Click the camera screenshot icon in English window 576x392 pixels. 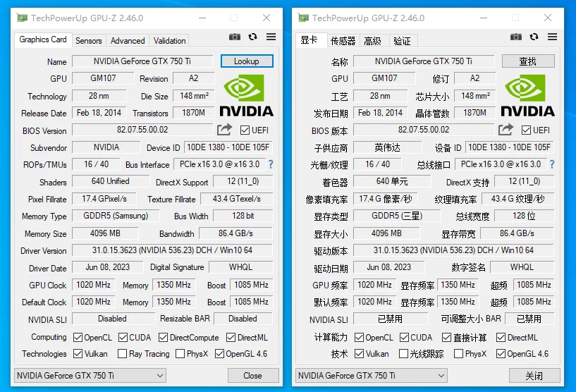point(235,37)
